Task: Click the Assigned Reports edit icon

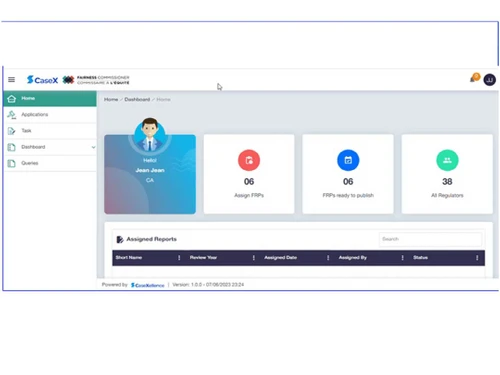Action: [120, 239]
